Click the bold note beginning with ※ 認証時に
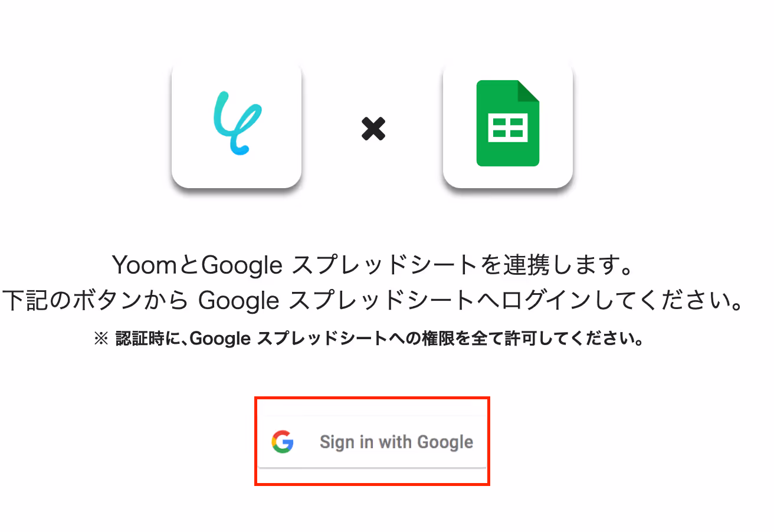The image size is (774, 532). tap(369, 339)
